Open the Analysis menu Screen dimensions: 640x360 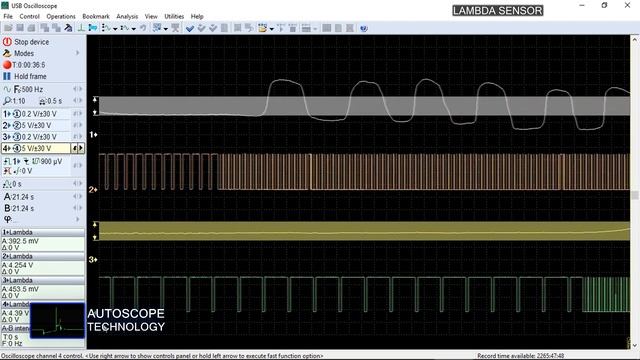(127, 16)
